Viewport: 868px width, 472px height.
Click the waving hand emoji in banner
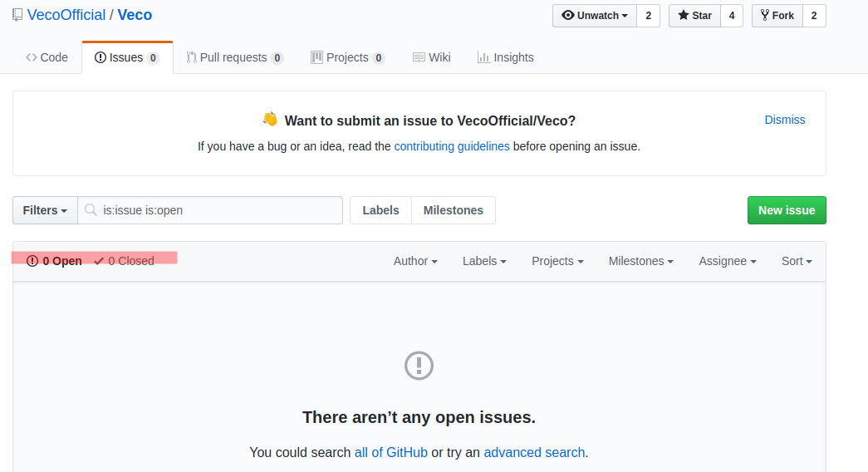coord(270,119)
